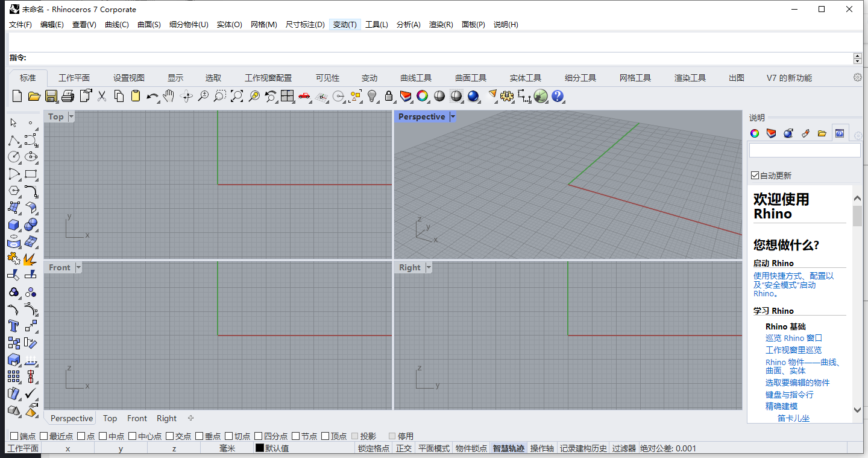Click the command history stepper arrows
This screenshot has width=868, height=458.
point(858,58)
